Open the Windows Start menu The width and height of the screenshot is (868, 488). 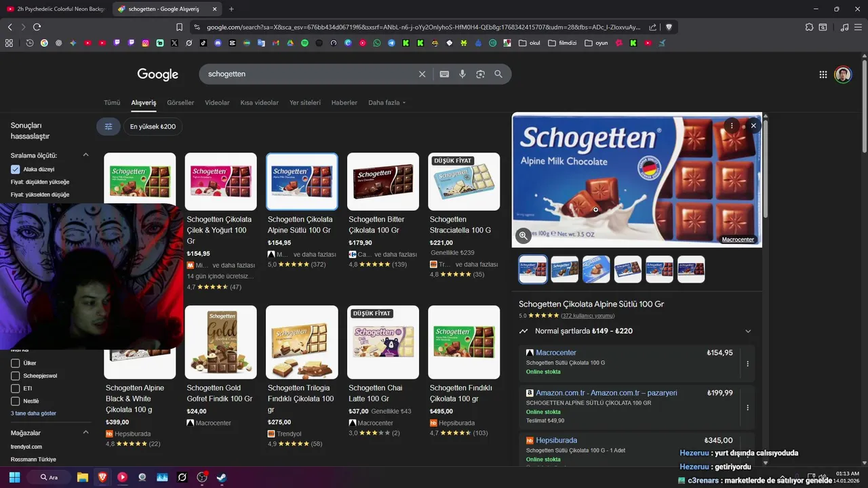[14, 477]
